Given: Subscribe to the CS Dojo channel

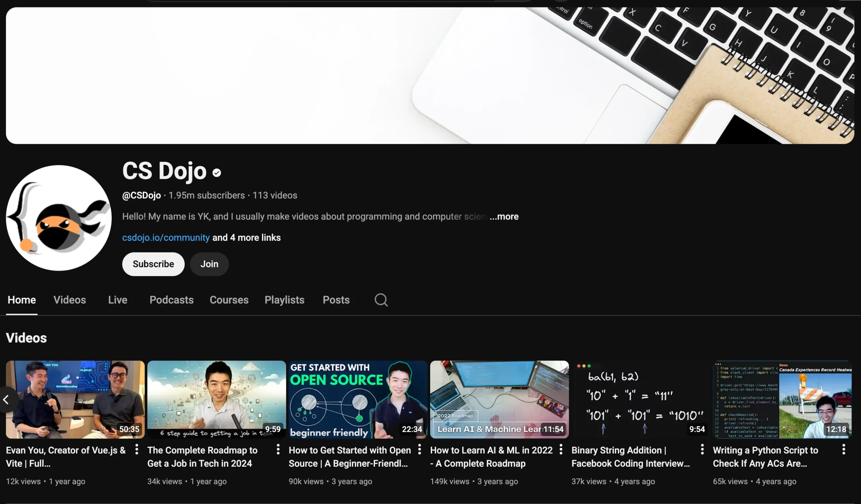Looking at the screenshot, I should click(153, 264).
